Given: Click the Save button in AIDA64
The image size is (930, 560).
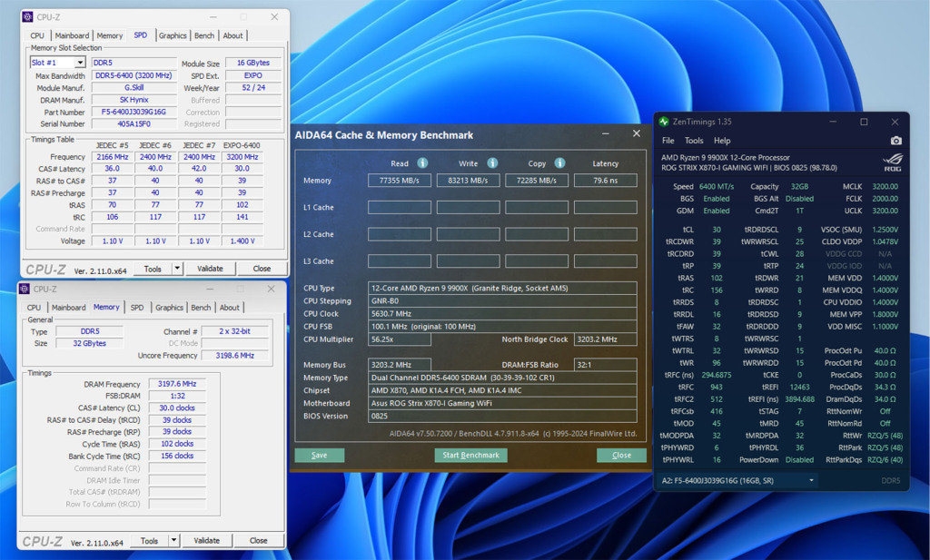Looking at the screenshot, I should coord(319,455).
